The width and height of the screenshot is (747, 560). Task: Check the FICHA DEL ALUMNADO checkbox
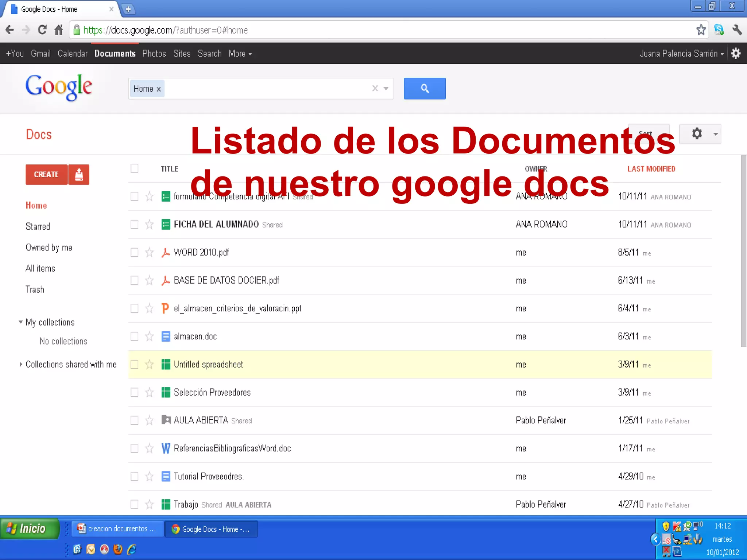coord(135,224)
